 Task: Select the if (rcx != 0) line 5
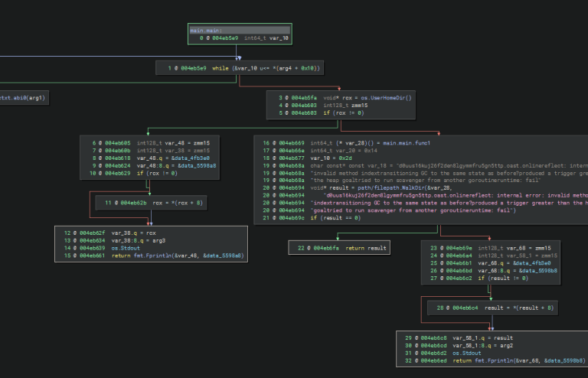pyautogui.click(x=344, y=112)
